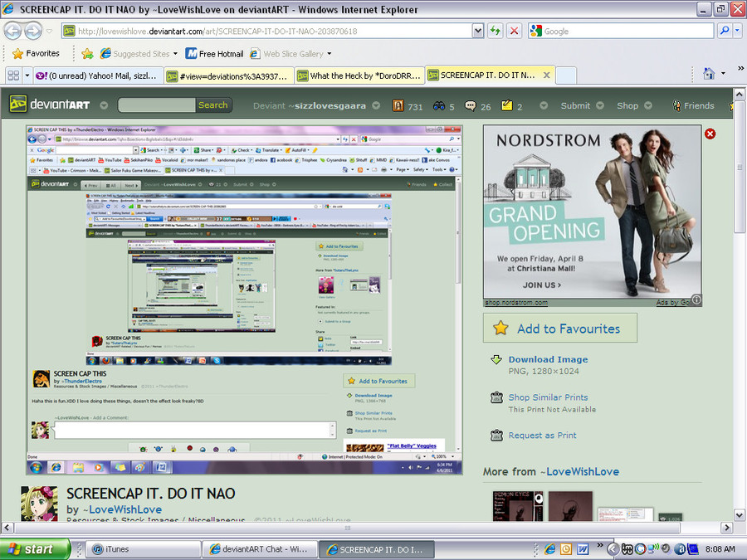Open the Free Hotmail favorites link
This screenshot has width=747, height=560.
[214, 54]
